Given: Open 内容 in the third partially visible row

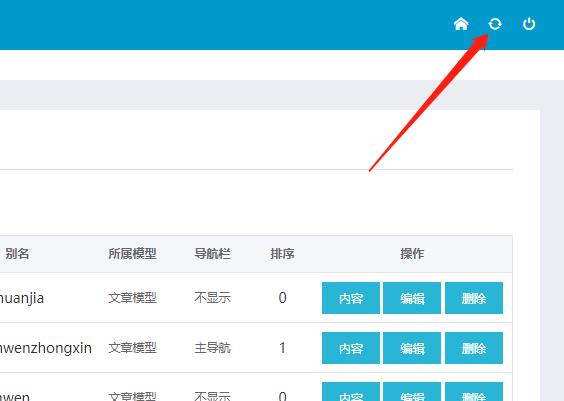Looking at the screenshot, I should click(x=351, y=392).
